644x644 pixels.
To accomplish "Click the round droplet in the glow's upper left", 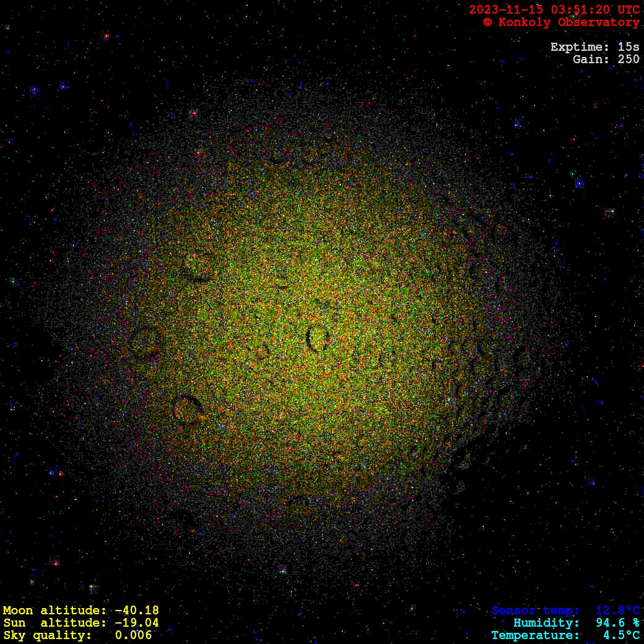I will (200, 268).
